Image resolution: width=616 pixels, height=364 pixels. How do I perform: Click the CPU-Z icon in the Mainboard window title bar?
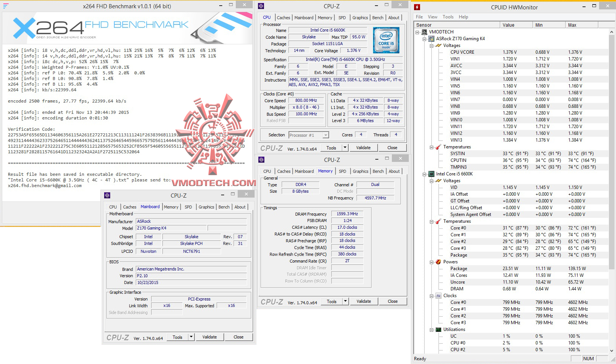[x=107, y=195]
